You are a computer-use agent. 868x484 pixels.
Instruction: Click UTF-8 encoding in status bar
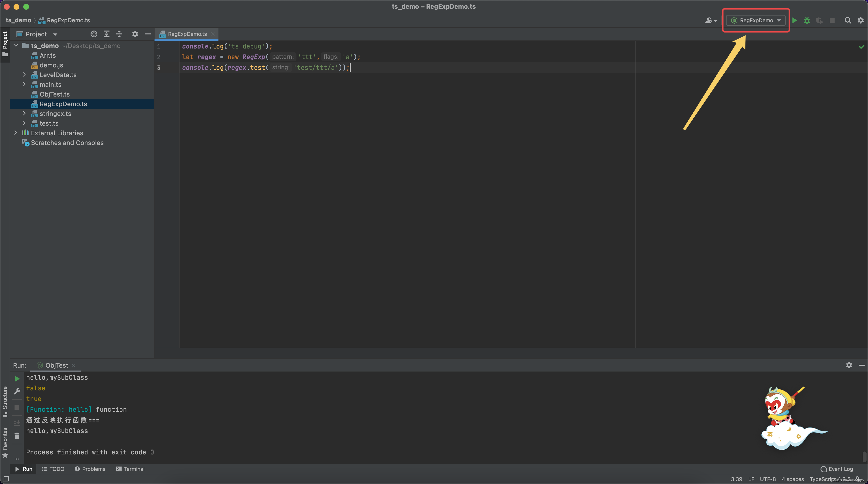click(x=767, y=479)
